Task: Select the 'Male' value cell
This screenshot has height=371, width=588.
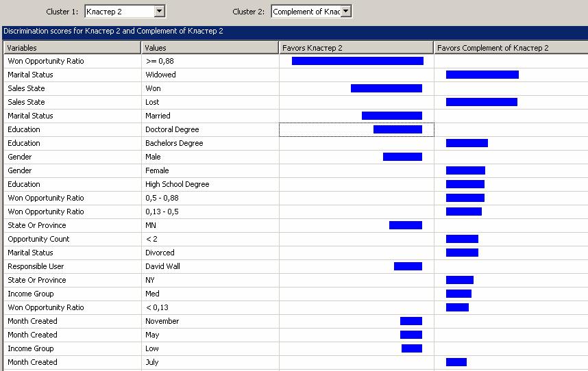Action: click(x=210, y=157)
